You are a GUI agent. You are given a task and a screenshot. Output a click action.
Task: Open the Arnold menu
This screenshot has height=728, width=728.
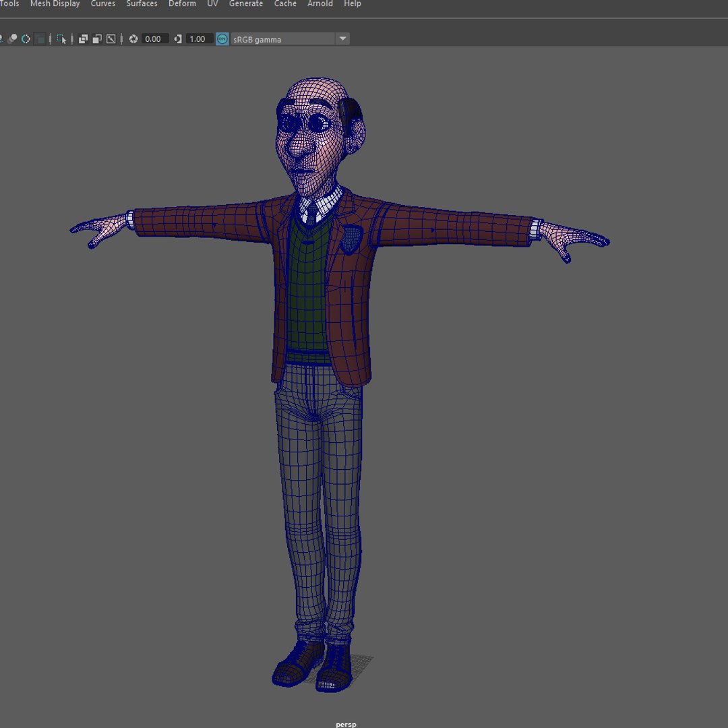coord(320,4)
